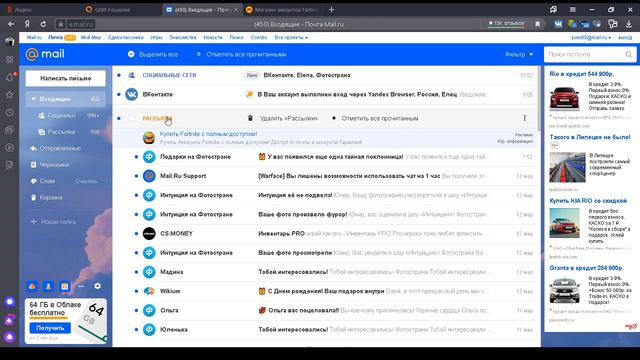This screenshot has width=640, height=360.
Task: Toggle unread dot on Юленька email
Action: coord(136,329)
